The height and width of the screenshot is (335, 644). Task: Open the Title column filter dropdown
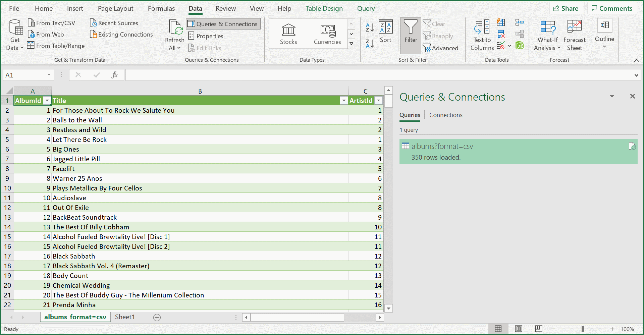click(x=344, y=101)
